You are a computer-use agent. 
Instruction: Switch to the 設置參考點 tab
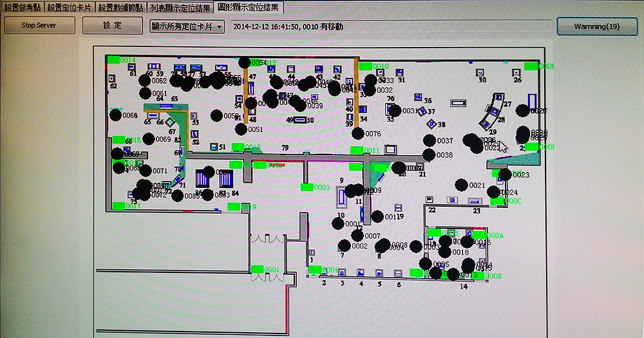click(x=21, y=8)
